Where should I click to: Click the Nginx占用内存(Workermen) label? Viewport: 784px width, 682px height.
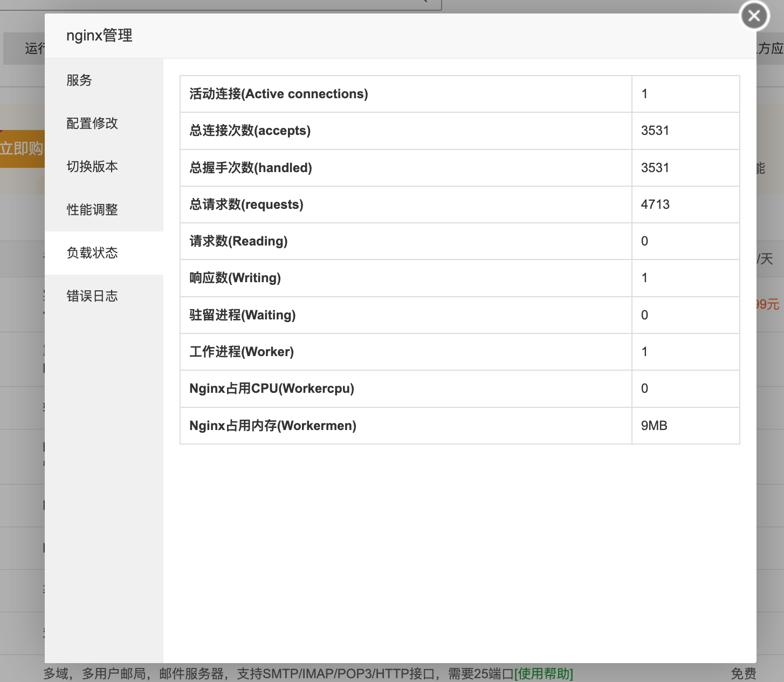273,426
